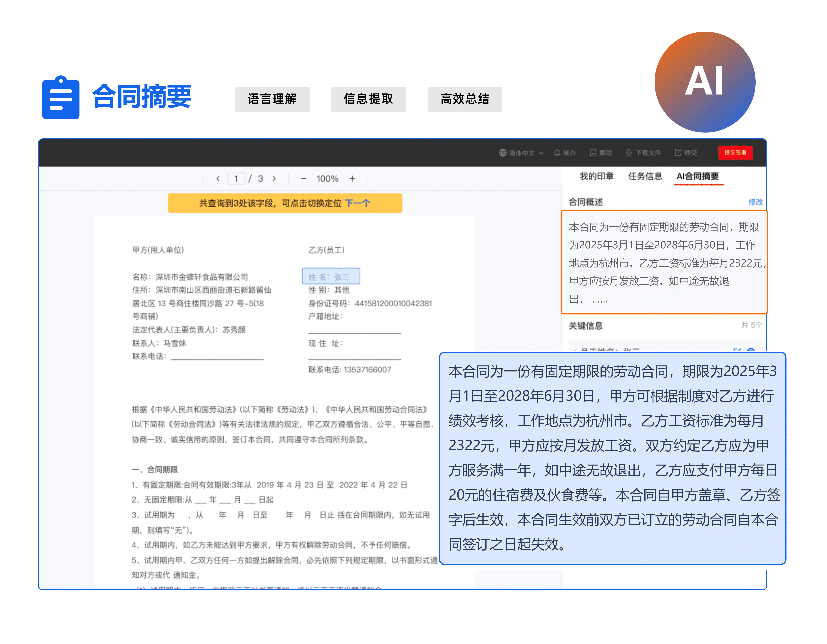Go to previous page with left chevron
Screen dimensions: 827x644
tap(218, 179)
